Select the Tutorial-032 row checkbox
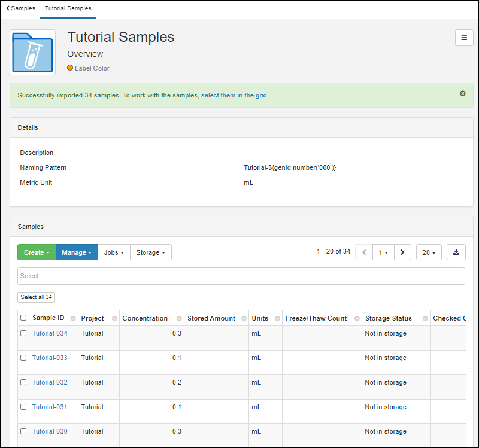The width and height of the screenshot is (479, 448). (23, 382)
